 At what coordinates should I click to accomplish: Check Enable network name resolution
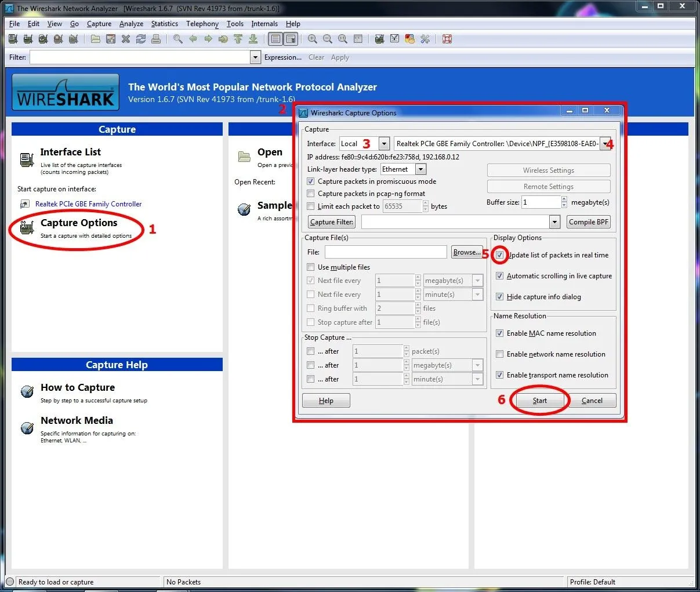[500, 354]
